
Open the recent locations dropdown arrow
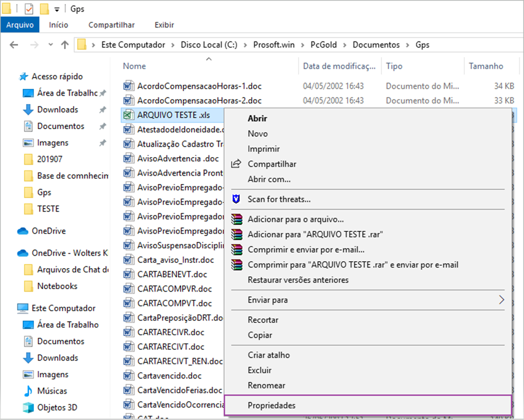50,44
